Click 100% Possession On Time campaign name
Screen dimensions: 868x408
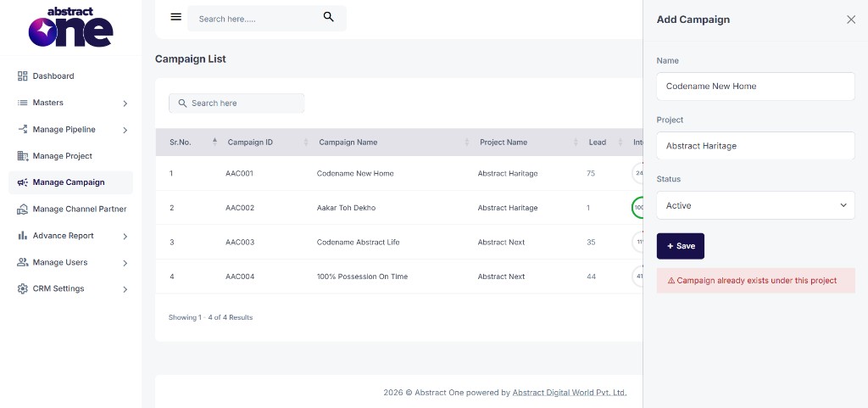(x=362, y=277)
